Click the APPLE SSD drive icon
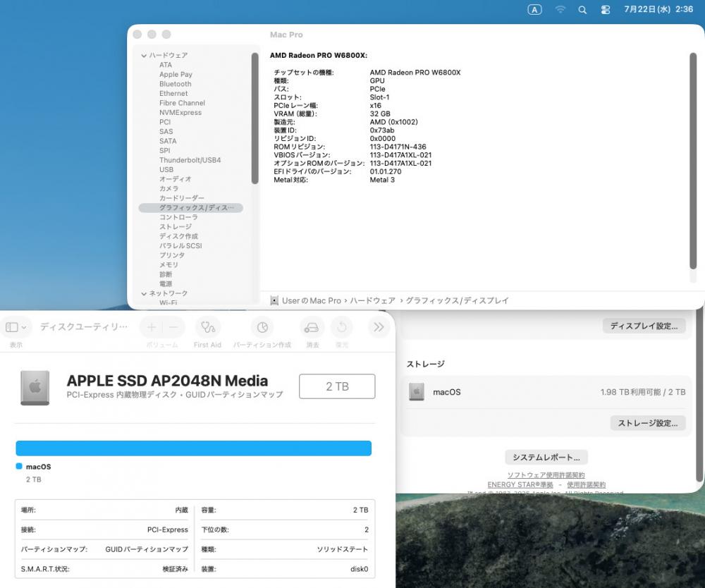This screenshot has height=588, width=705. [35, 388]
